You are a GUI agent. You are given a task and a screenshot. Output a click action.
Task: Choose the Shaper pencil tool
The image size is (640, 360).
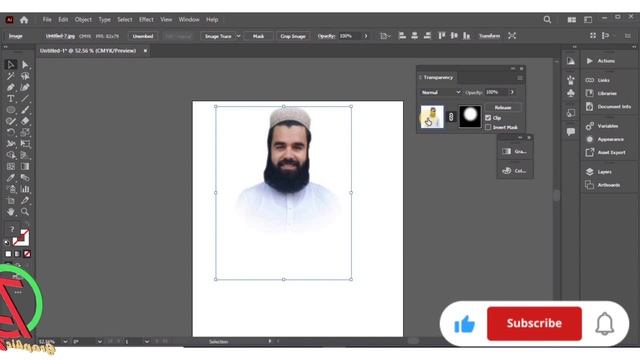[11, 121]
